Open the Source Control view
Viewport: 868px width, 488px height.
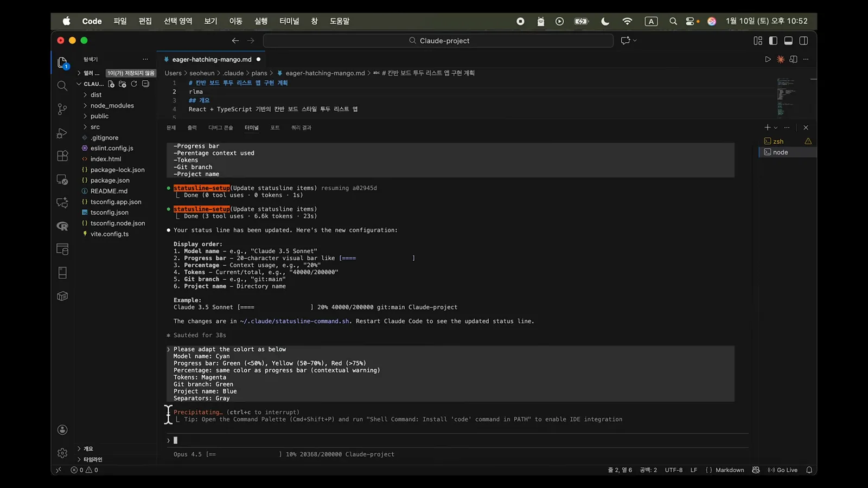(62, 109)
